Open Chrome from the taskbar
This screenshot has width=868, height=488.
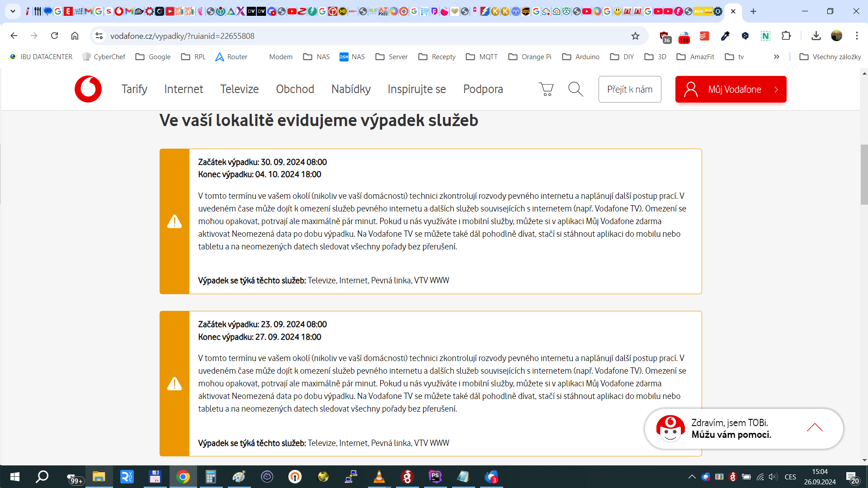183,477
